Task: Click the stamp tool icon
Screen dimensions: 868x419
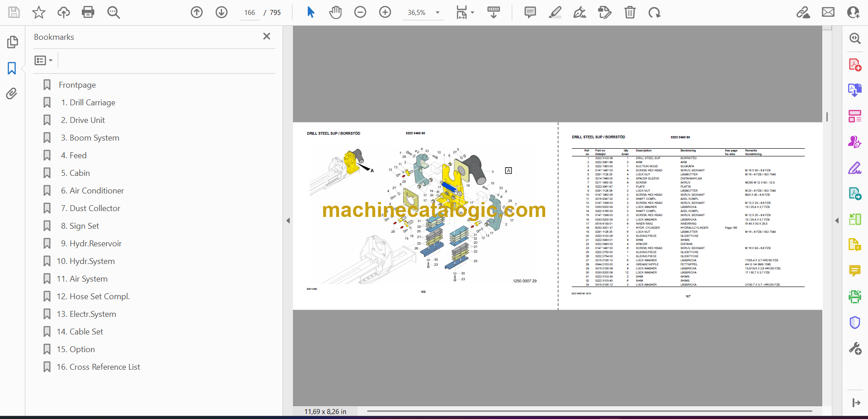Action: pyautogui.click(x=604, y=12)
